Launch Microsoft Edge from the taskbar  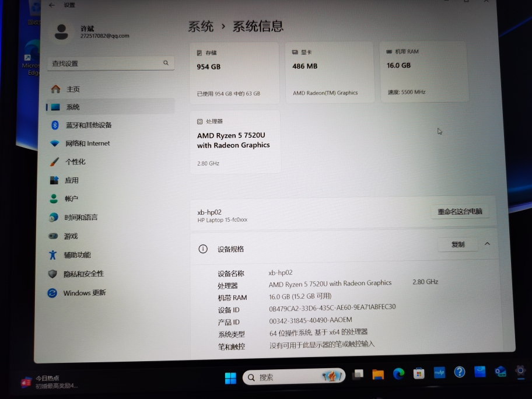398,373
